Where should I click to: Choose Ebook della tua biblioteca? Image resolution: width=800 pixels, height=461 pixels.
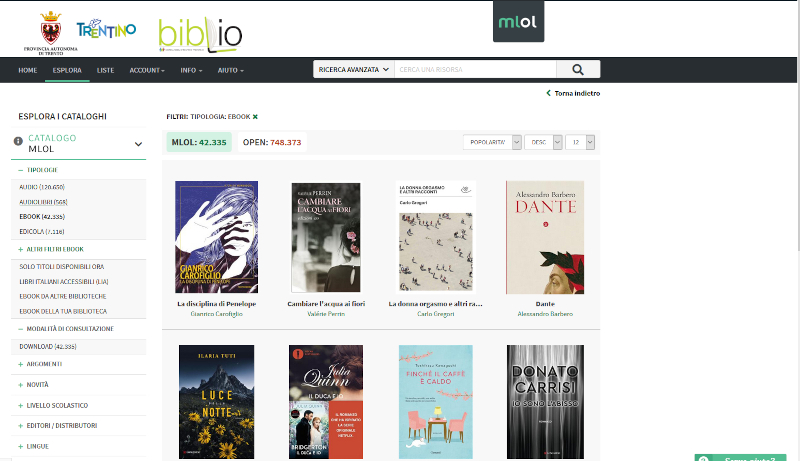coord(63,311)
